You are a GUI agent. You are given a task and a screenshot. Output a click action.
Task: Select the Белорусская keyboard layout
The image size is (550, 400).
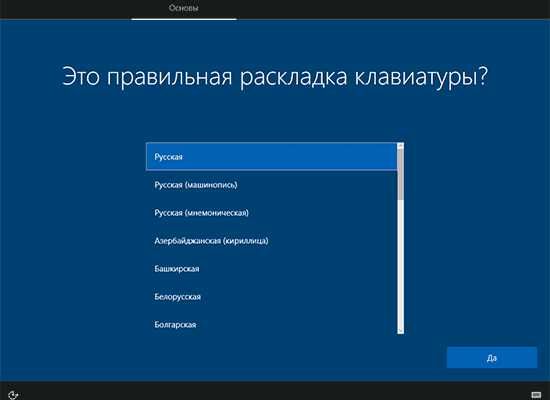pyautogui.click(x=272, y=297)
